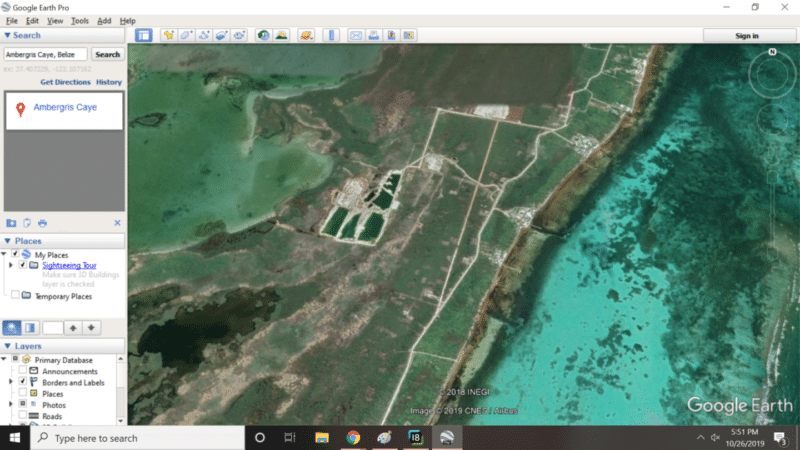Collapse the Layers panel header
This screenshot has width=800, height=450.
pyautogui.click(x=63, y=346)
